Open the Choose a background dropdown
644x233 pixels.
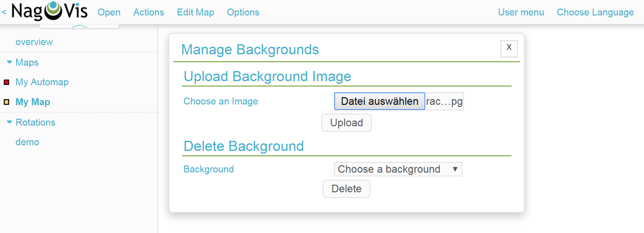398,169
